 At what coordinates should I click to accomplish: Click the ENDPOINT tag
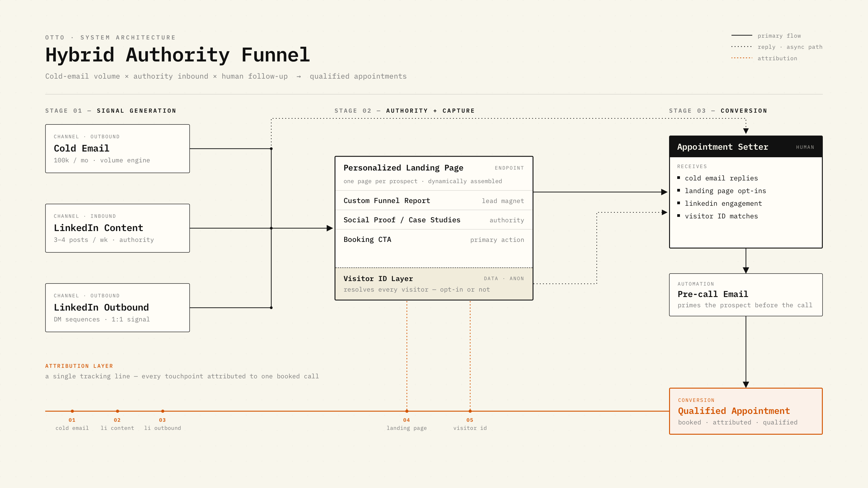pos(509,168)
